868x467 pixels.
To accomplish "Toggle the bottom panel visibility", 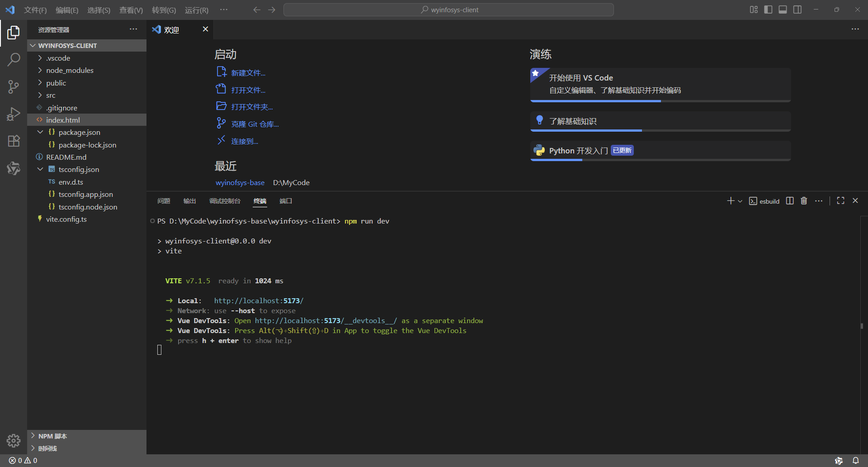I will point(783,10).
